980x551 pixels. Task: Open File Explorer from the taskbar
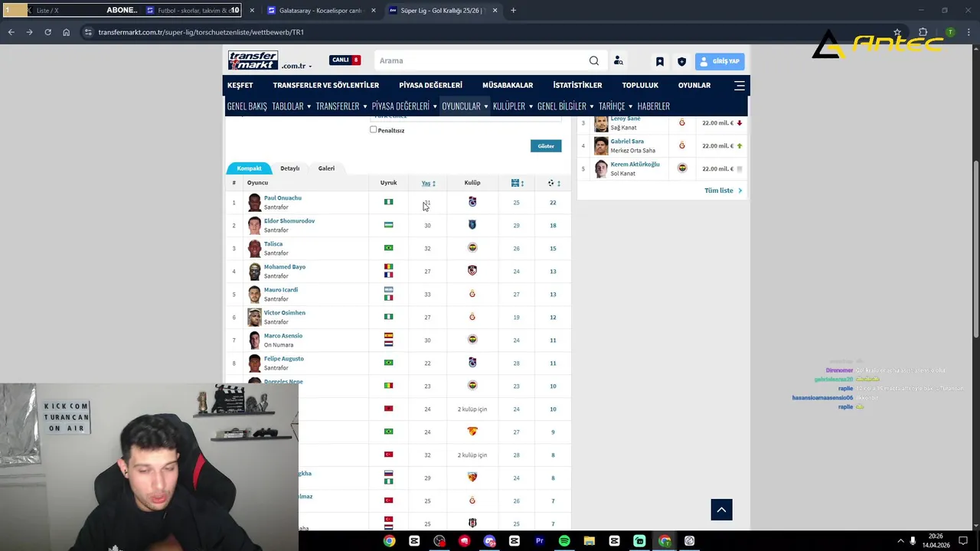[x=590, y=541]
